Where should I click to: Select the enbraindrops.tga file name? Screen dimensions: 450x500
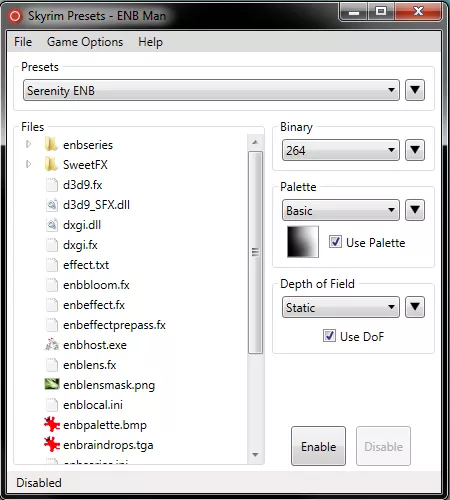click(x=108, y=445)
